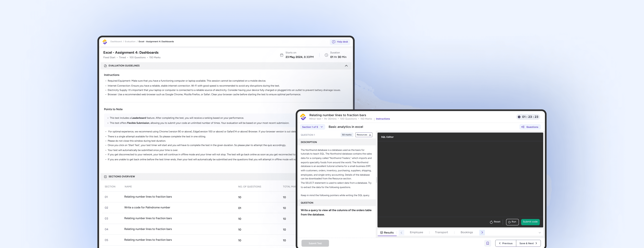The height and width of the screenshot is (248, 644).
Task: Select the Transport table tab
Action: pyautogui.click(x=441, y=232)
